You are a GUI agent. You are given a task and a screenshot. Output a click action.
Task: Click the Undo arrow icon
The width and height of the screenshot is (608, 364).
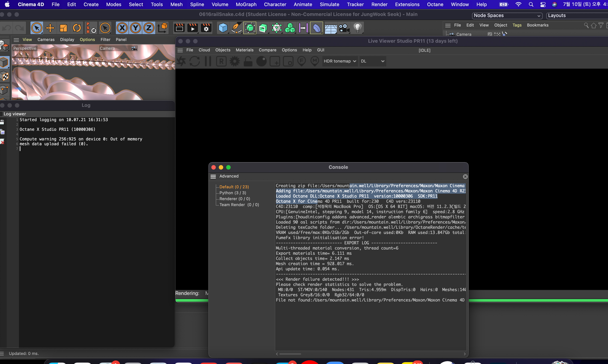7,28
